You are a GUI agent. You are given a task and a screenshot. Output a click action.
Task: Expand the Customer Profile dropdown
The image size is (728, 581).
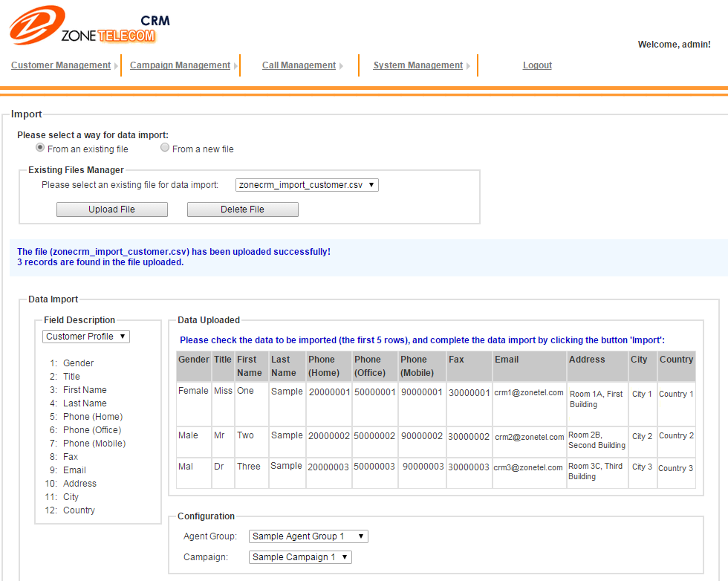click(x=86, y=337)
